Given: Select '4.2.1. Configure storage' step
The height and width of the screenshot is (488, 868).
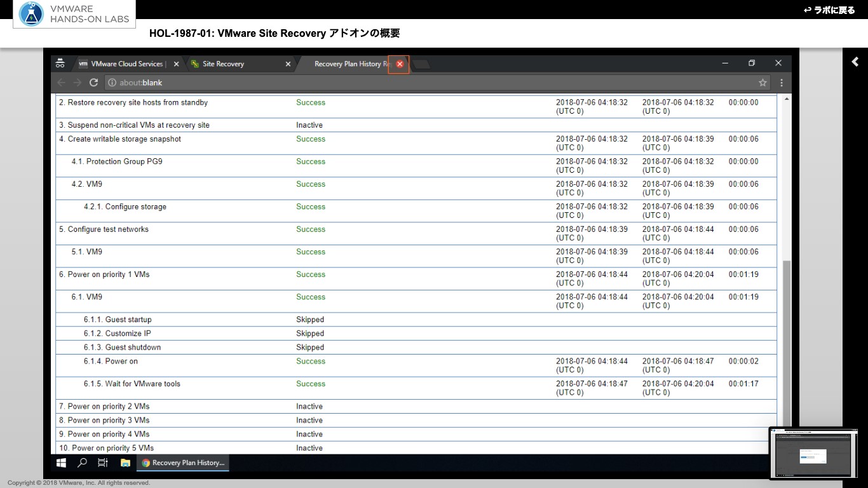Looking at the screenshot, I should point(416,211).
